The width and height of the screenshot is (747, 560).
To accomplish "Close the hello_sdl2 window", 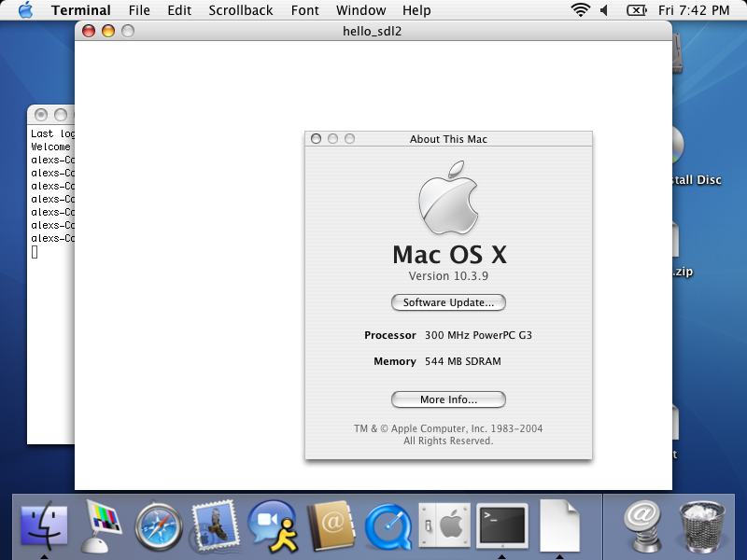I will point(89,31).
